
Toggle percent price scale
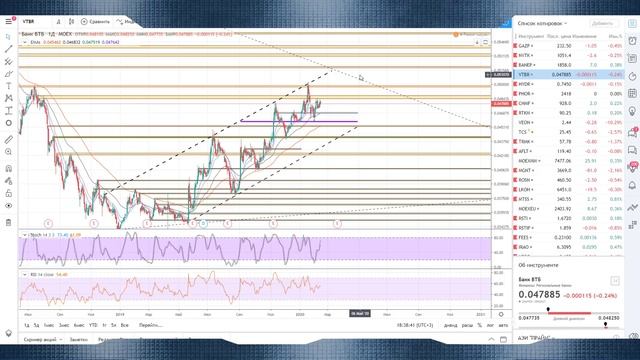(x=480, y=325)
